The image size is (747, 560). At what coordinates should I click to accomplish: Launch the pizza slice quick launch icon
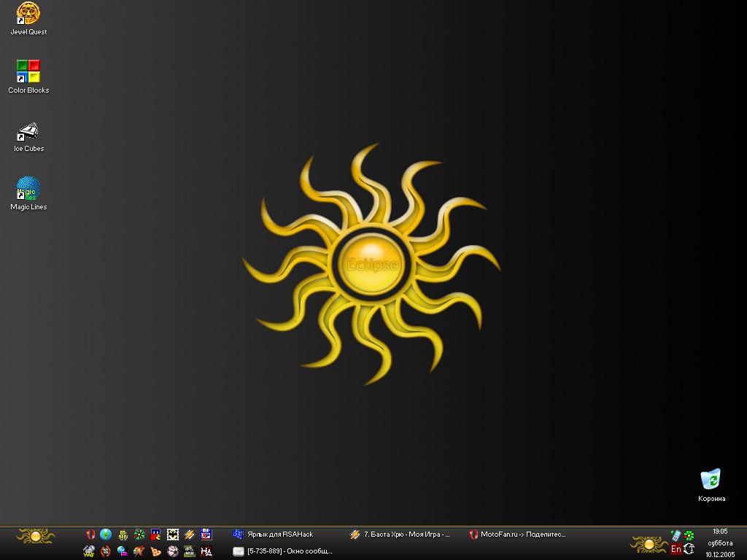(156, 551)
